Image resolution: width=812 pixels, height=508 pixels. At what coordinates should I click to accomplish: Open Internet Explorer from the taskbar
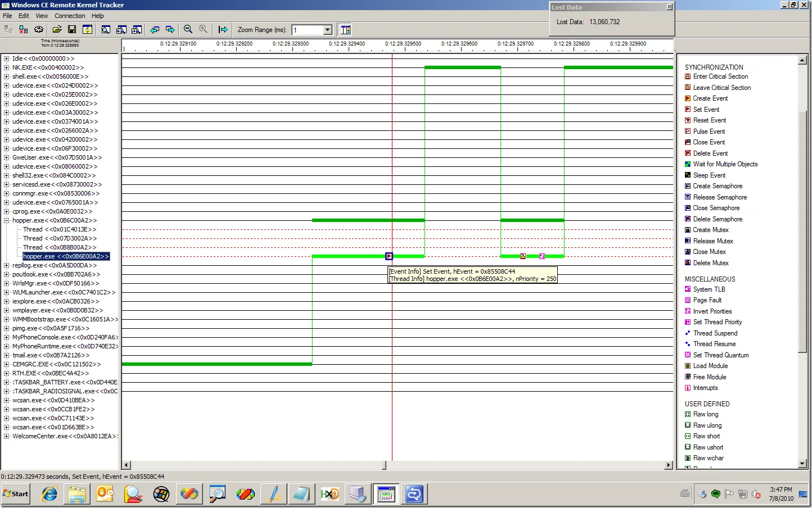pyautogui.click(x=49, y=494)
